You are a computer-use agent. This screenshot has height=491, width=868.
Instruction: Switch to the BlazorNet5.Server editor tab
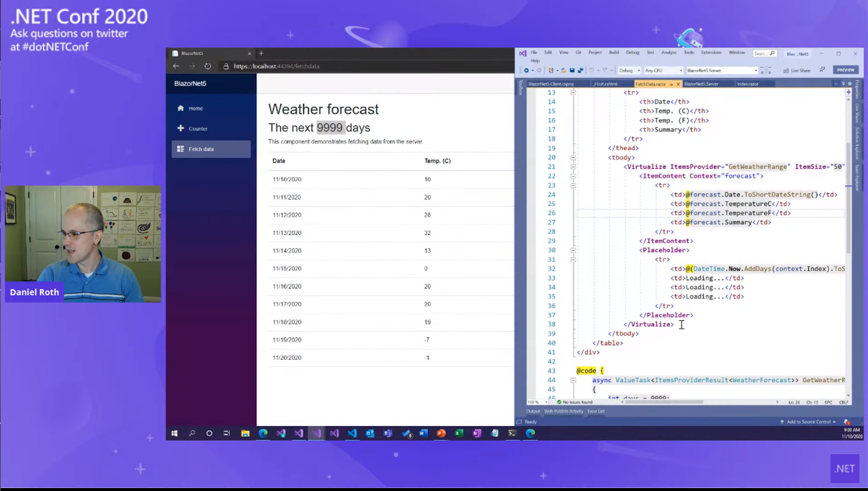tap(701, 84)
